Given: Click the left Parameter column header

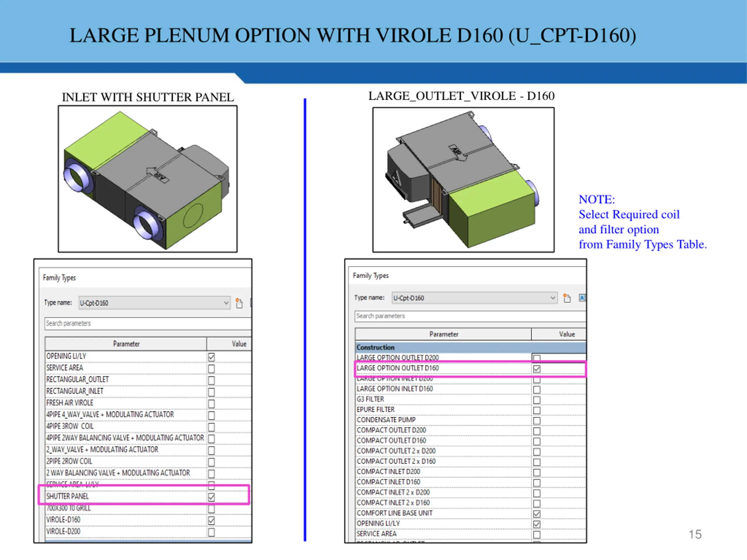Looking at the screenshot, I should [x=126, y=344].
